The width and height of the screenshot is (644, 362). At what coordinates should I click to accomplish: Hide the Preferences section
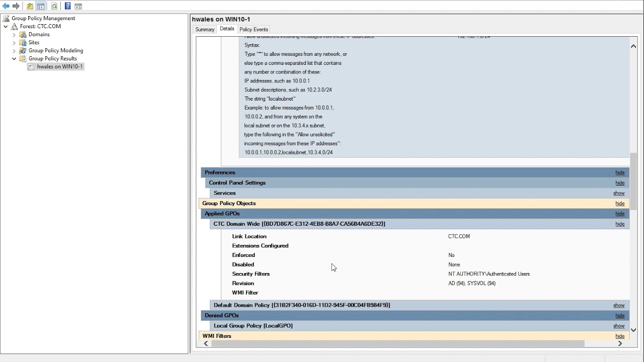click(620, 172)
